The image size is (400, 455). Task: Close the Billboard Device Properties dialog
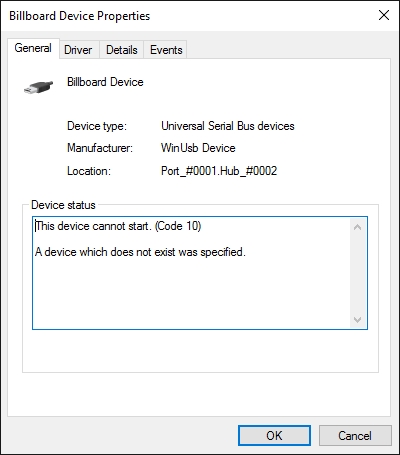pyautogui.click(x=384, y=15)
